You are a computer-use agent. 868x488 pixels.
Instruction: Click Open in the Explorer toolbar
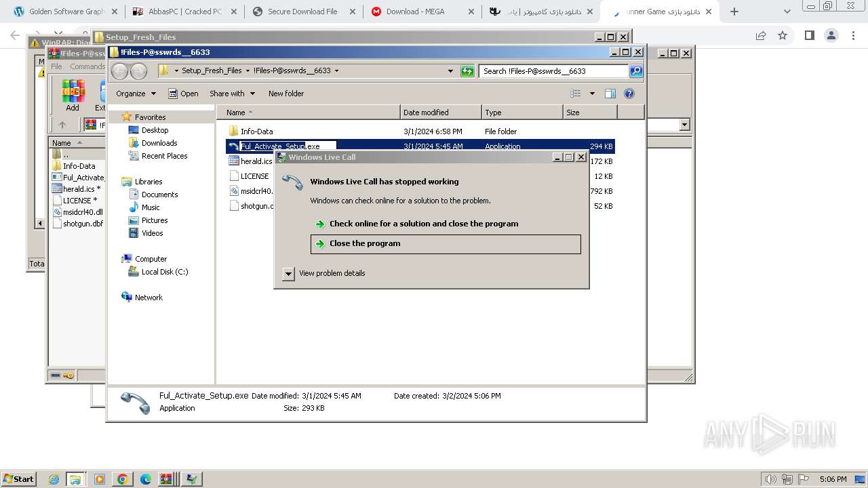(183, 94)
